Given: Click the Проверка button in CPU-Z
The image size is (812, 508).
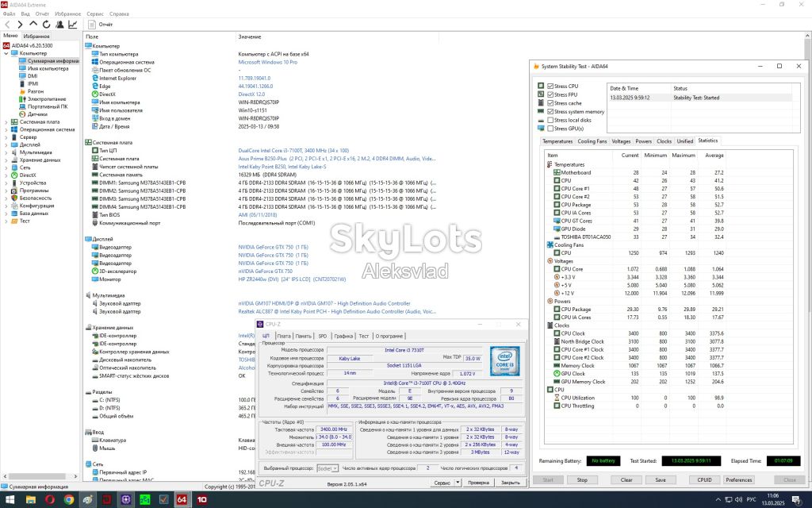Looking at the screenshot, I should tap(478, 483).
